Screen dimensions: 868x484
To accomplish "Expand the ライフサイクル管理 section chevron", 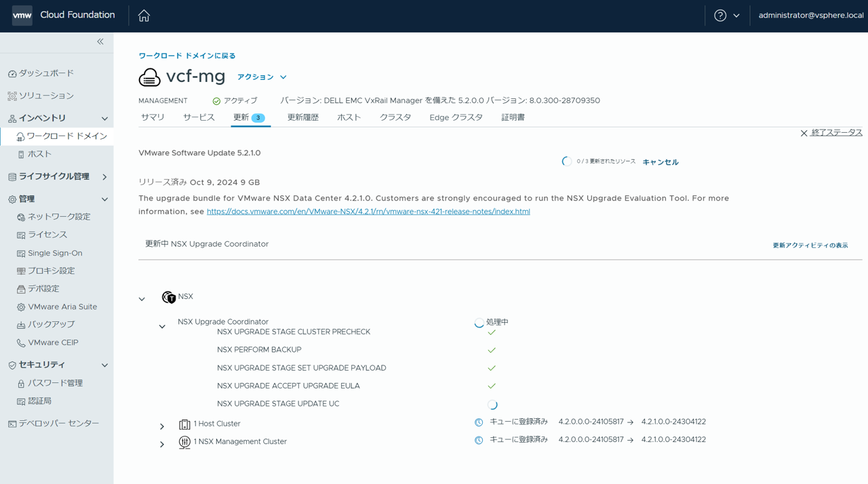I will [x=104, y=177].
